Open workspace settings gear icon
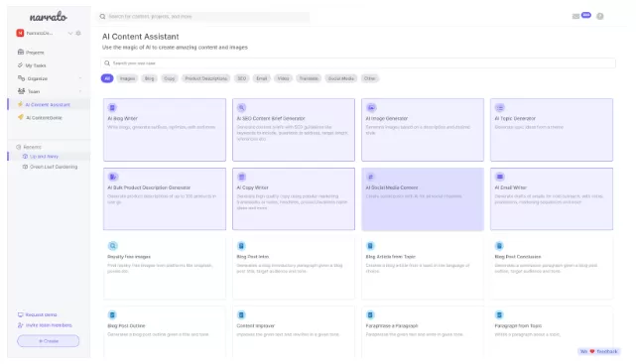The image size is (636, 364). (78, 33)
